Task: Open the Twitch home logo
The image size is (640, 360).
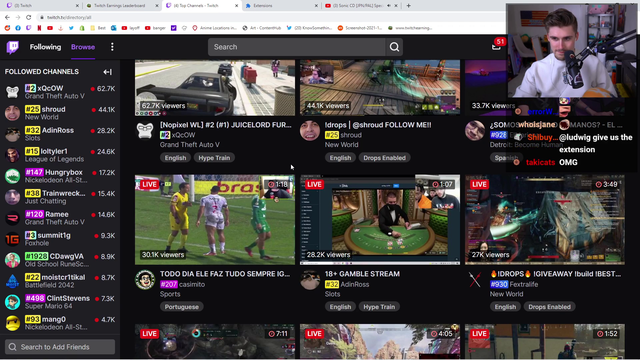Action: [x=13, y=47]
